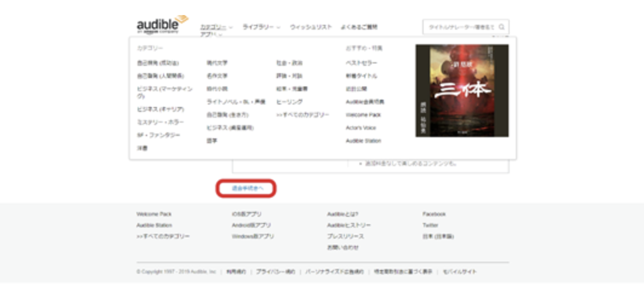
Task: Select 評論・対談 category
Action: tap(289, 76)
